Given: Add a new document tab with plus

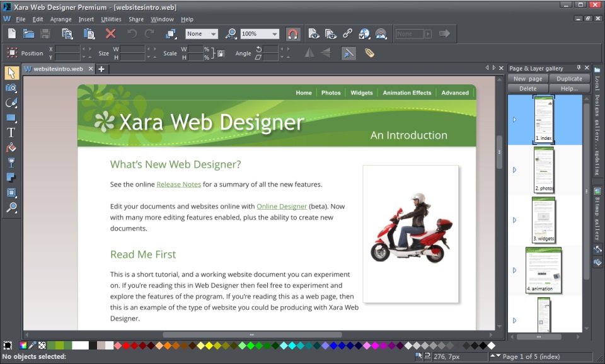Looking at the screenshot, I should [101, 69].
